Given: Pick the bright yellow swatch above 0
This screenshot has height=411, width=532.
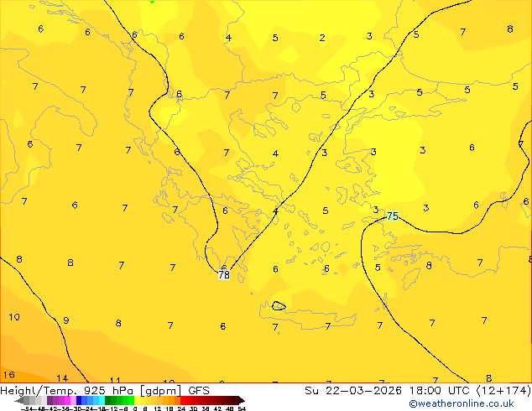Looking at the screenshot, I should coord(138,400).
